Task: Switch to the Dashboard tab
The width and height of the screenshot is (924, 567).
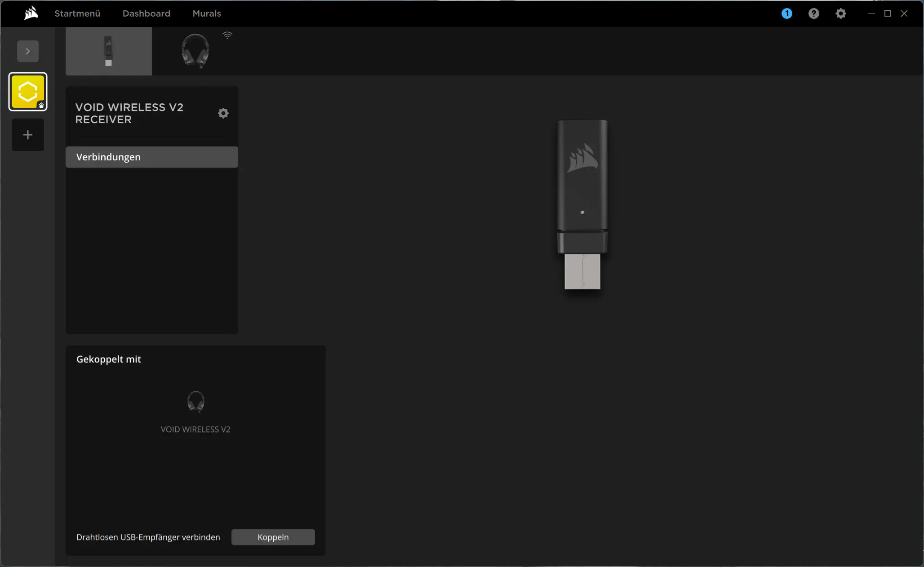Action: (147, 13)
